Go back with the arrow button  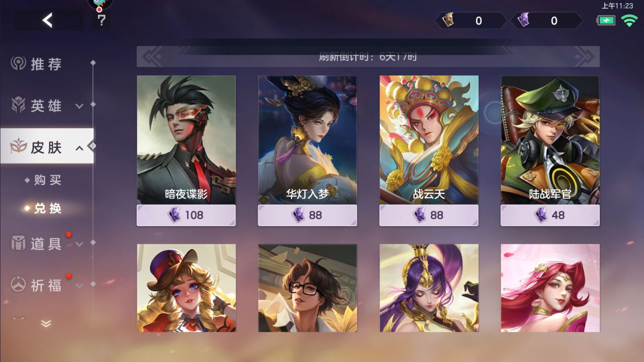(48, 20)
